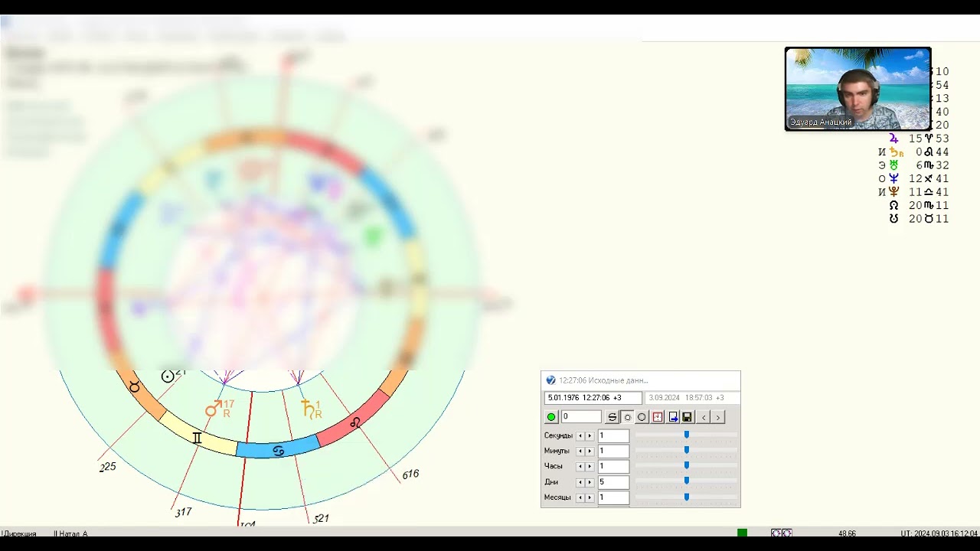The width and height of the screenshot is (980, 551).
Task: Click the 48.66 value in status bar
Action: click(847, 533)
